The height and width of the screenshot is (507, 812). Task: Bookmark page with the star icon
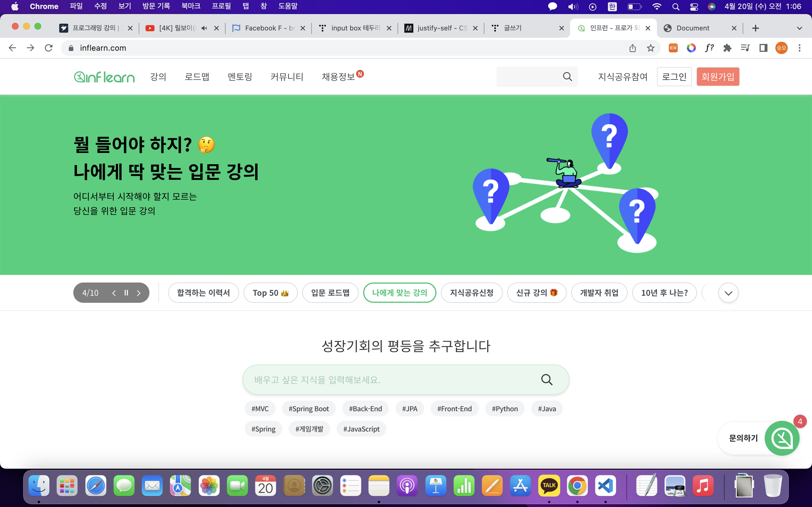pyautogui.click(x=651, y=48)
